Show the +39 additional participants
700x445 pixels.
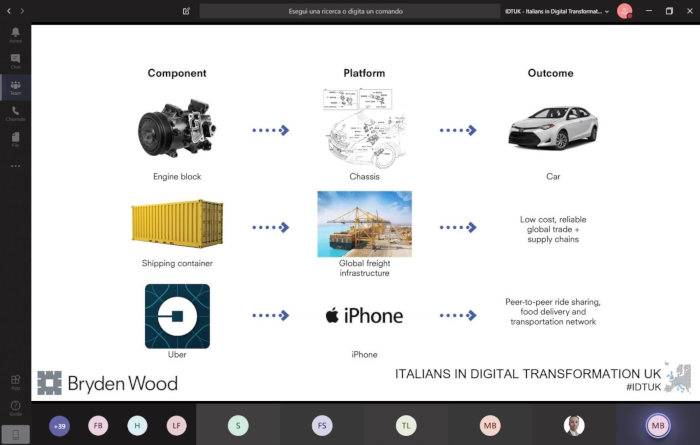pos(59,426)
